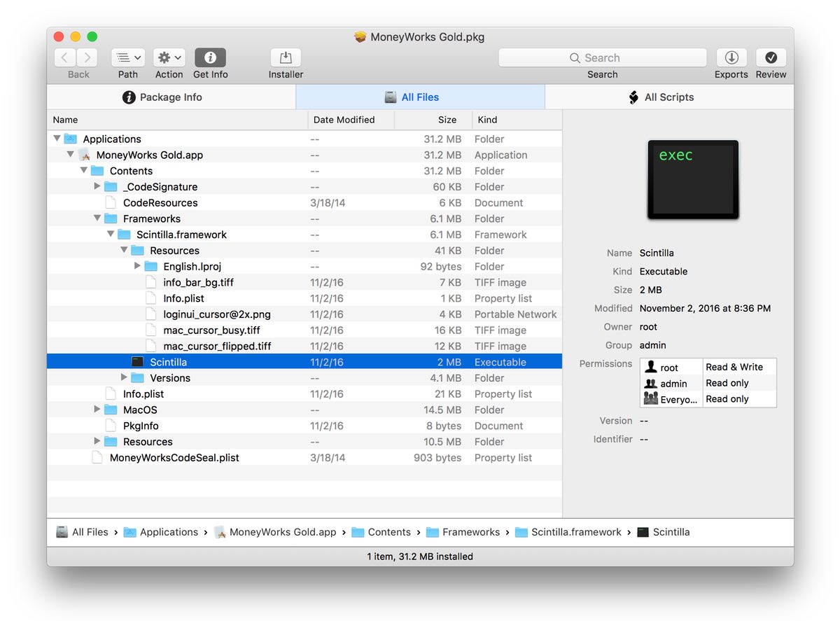Click the Installer toolbar icon
The image size is (840, 621).
286,57
